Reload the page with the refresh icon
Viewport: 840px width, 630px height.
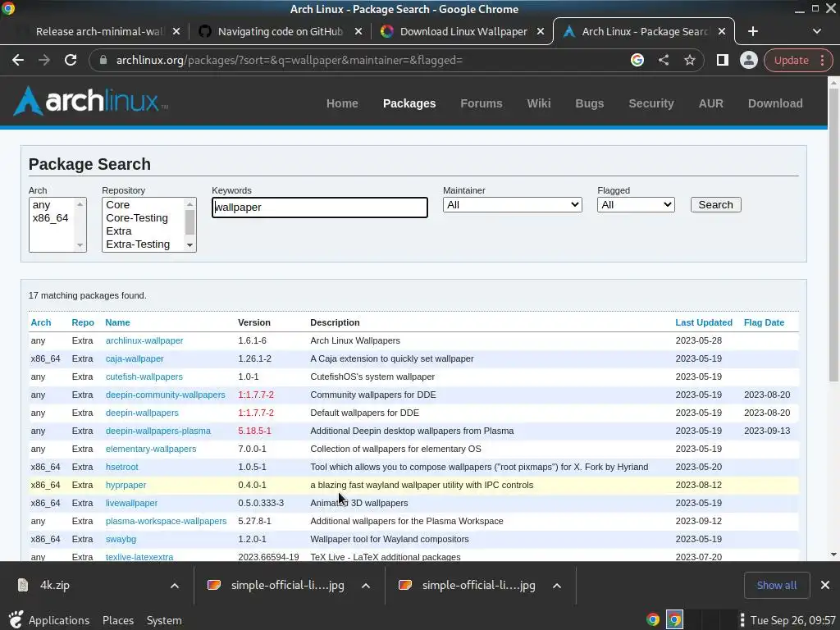71,60
